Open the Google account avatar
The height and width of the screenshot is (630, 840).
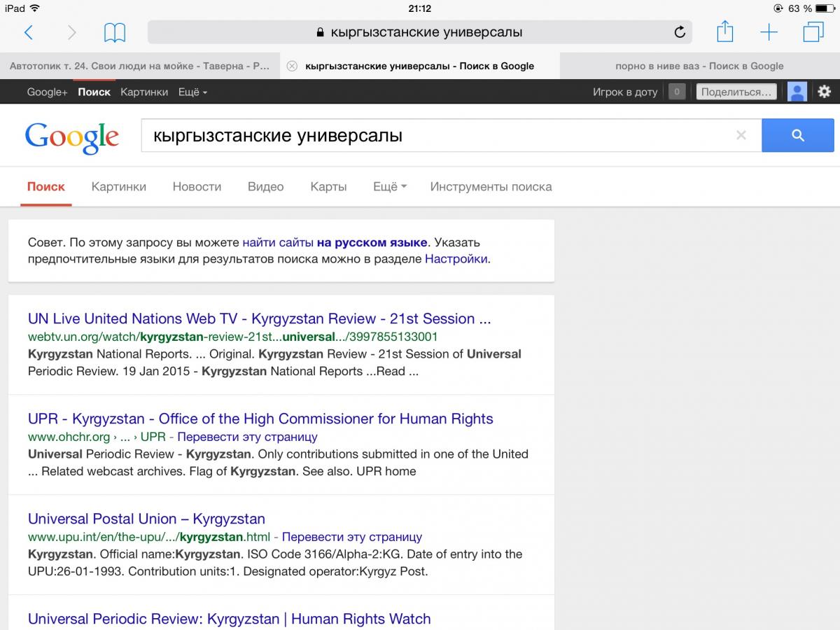tap(797, 92)
